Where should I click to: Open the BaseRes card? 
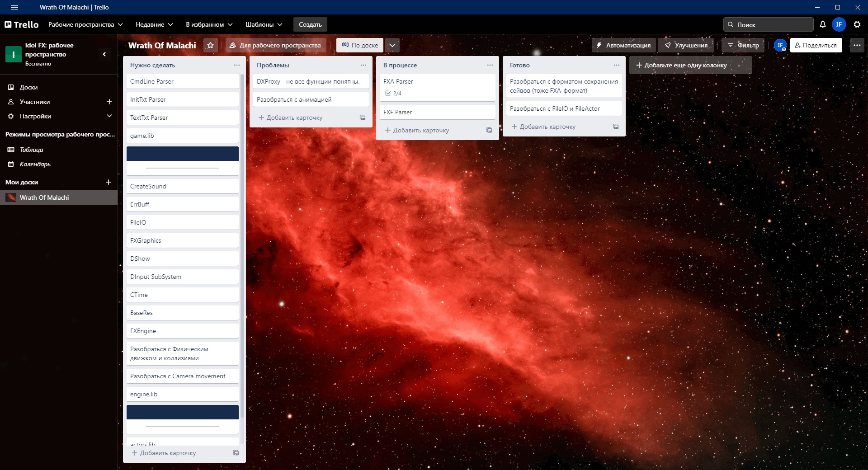pyautogui.click(x=183, y=313)
